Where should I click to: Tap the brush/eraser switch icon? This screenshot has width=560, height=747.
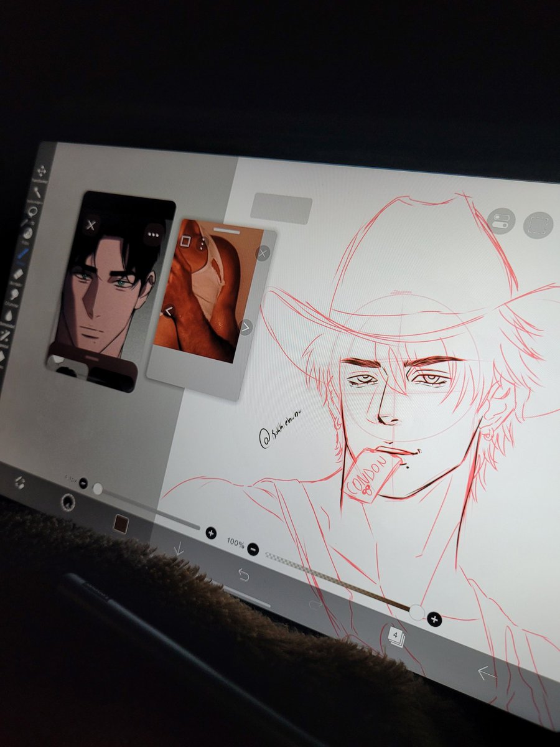[20, 483]
